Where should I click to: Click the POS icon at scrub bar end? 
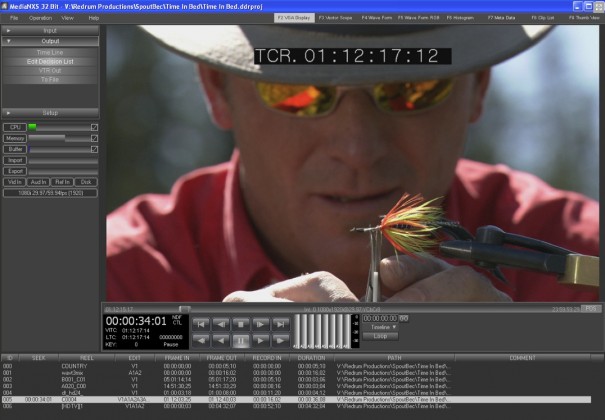click(591, 309)
